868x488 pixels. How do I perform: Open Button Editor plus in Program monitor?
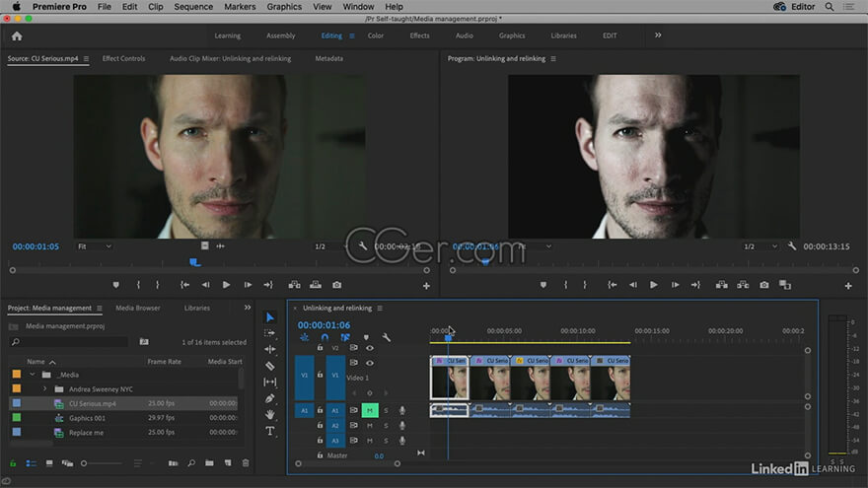(x=848, y=286)
